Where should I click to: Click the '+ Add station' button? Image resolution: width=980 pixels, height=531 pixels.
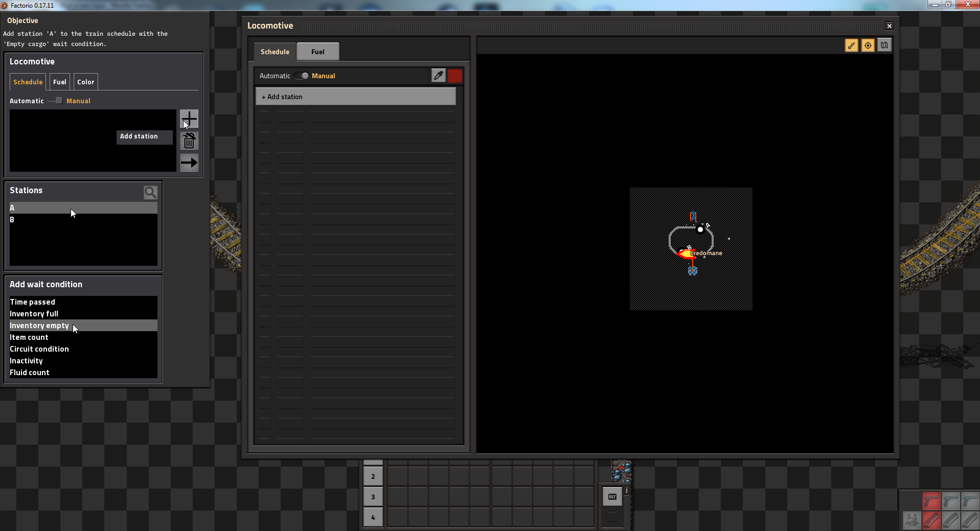(355, 97)
